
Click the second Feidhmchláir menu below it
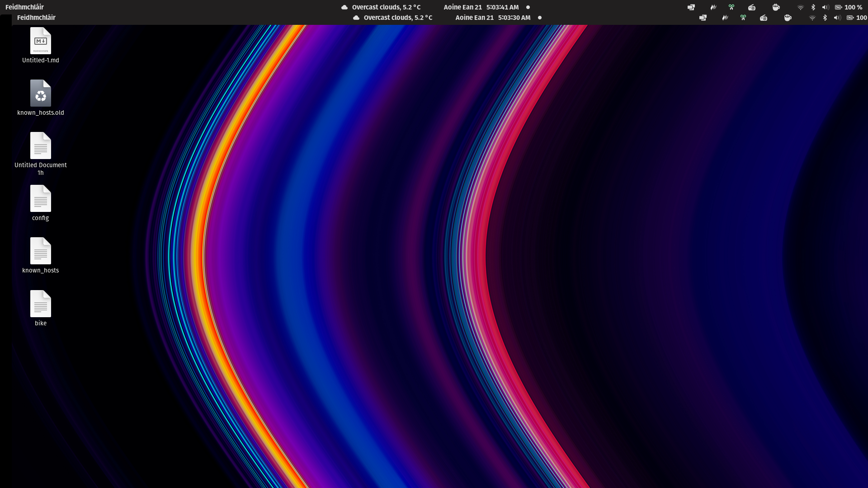[36, 18]
